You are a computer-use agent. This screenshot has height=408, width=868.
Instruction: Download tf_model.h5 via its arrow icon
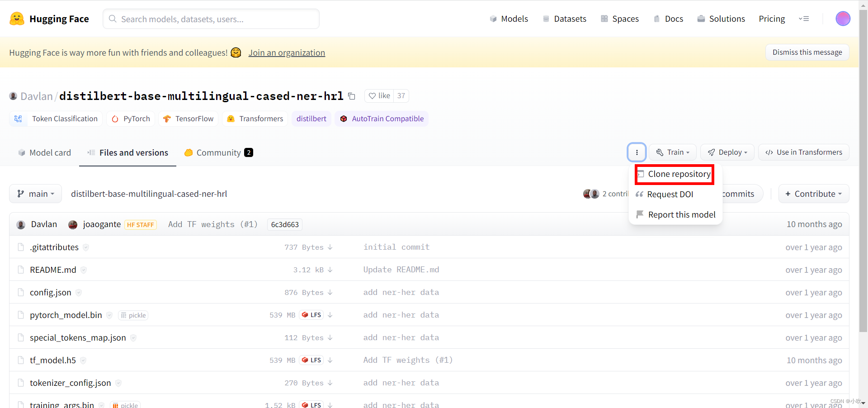pyautogui.click(x=330, y=360)
